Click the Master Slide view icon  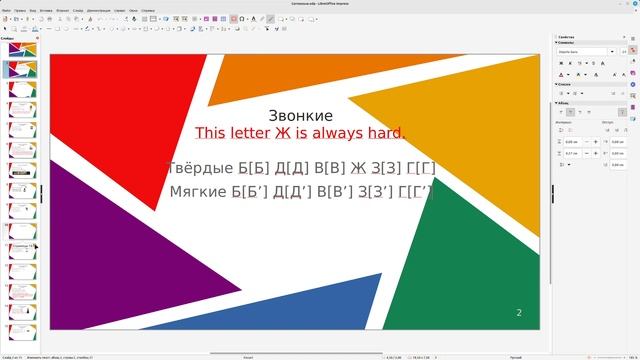pyautogui.click(x=166, y=19)
